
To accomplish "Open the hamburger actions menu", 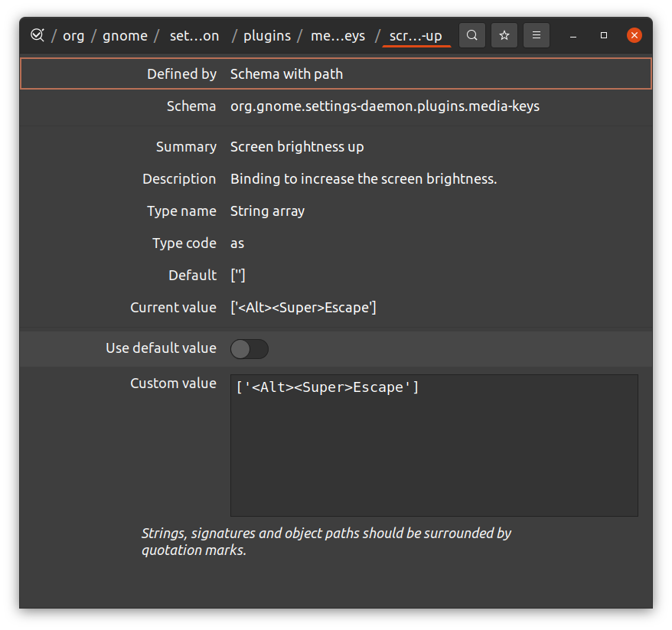I will 537,35.
